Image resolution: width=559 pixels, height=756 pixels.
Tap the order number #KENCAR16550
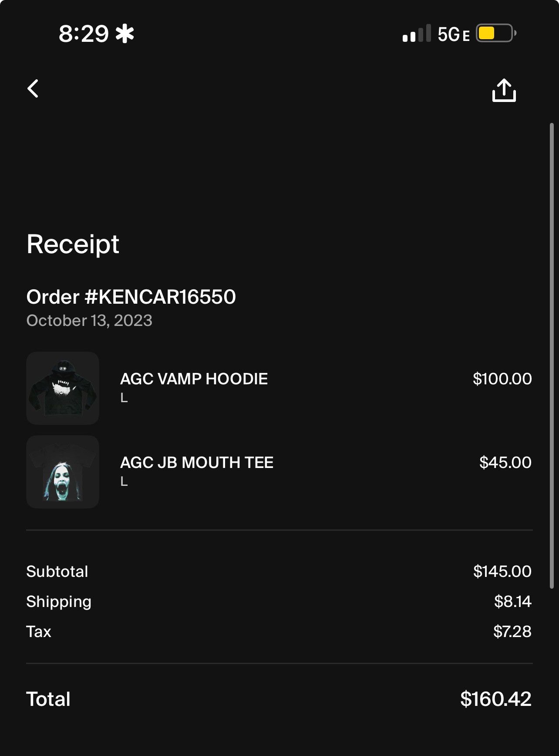coord(131,297)
